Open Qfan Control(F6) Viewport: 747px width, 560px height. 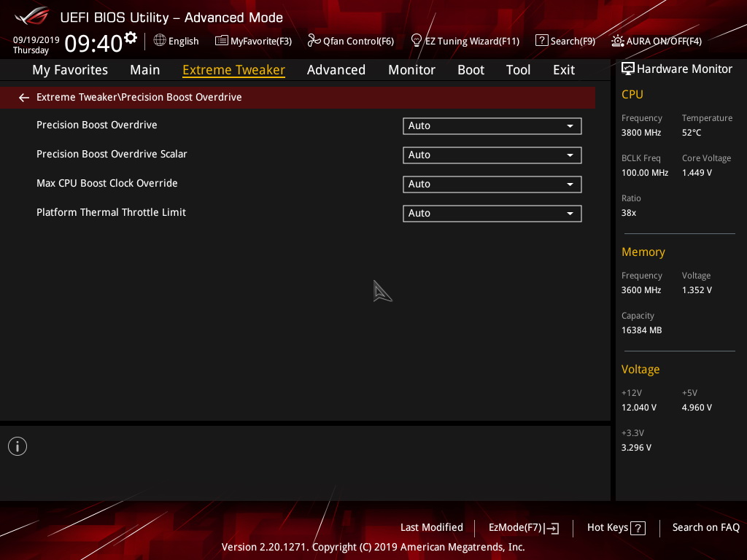pos(351,41)
